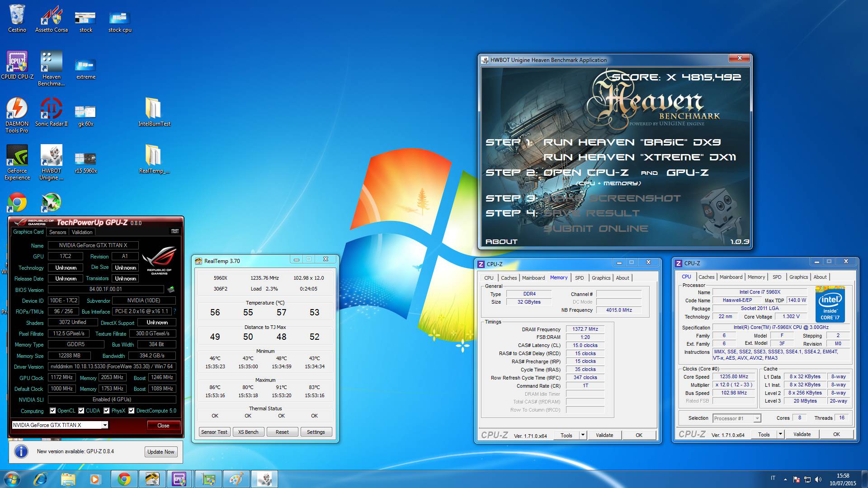Run Heaven Basic DX9 benchmark

point(632,142)
